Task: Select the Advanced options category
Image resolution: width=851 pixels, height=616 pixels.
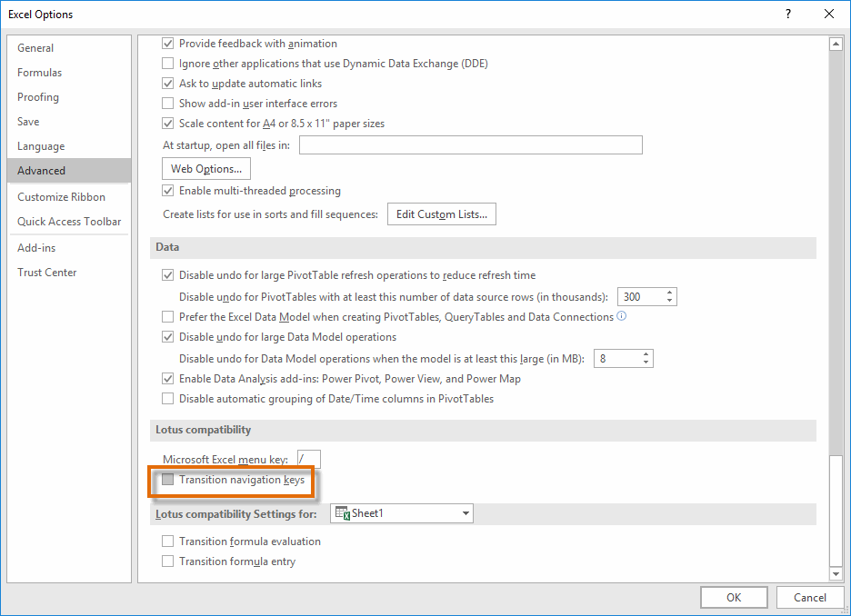Action: point(69,170)
